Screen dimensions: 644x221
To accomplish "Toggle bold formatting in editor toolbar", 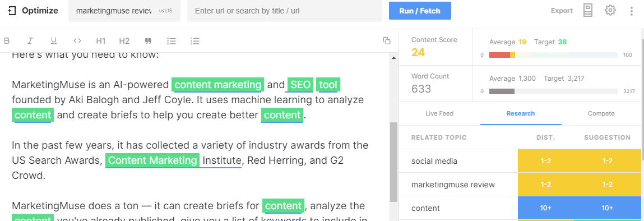I will [7, 41].
